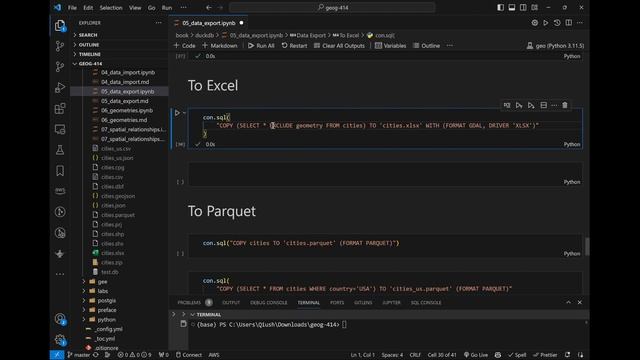The width and height of the screenshot is (640, 360).
Task: Execute cell and below in cell toolbar
Action: (531, 105)
